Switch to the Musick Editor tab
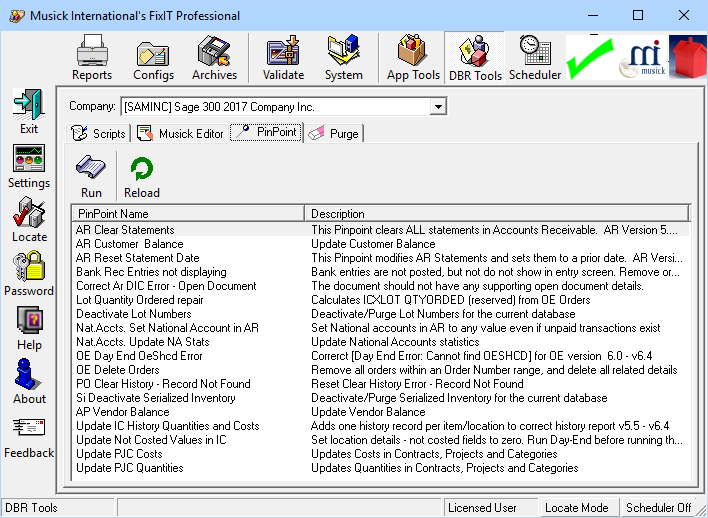 tap(181, 133)
